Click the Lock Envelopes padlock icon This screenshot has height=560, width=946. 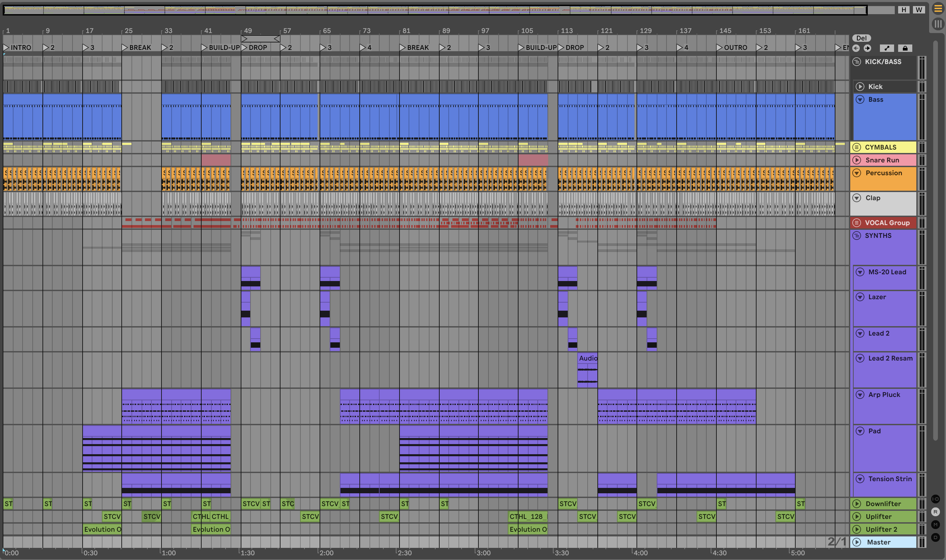905,48
